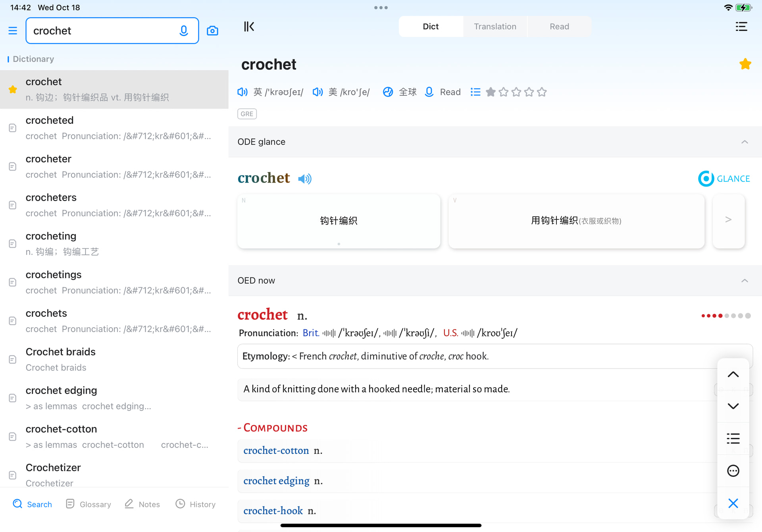Play British pronunciation of crochet
The height and width of the screenshot is (532, 762).
242,92
